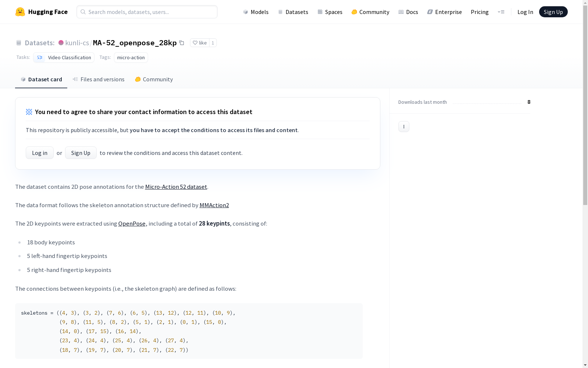The height and width of the screenshot is (368, 588).
Task: Click the Log in button in access notice
Action: (x=40, y=153)
